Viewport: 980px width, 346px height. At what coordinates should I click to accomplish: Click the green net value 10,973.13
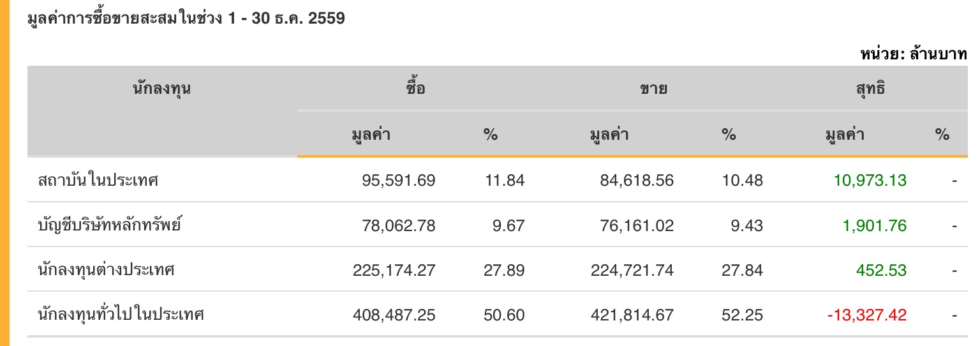pyautogui.click(x=870, y=181)
